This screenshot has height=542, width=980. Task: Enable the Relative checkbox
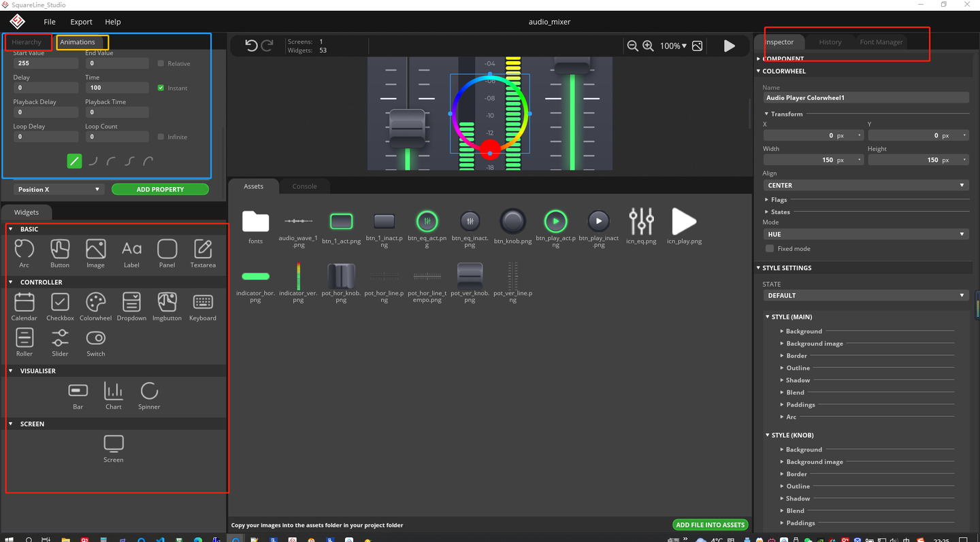[161, 63]
